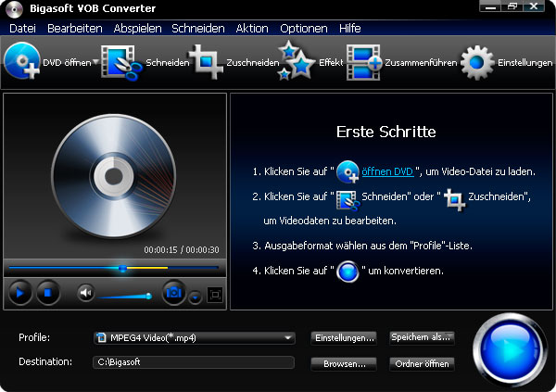Viewport: 556px width, 392px height.
Task: Open the Hilfe menu
Action: tap(350, 29)
